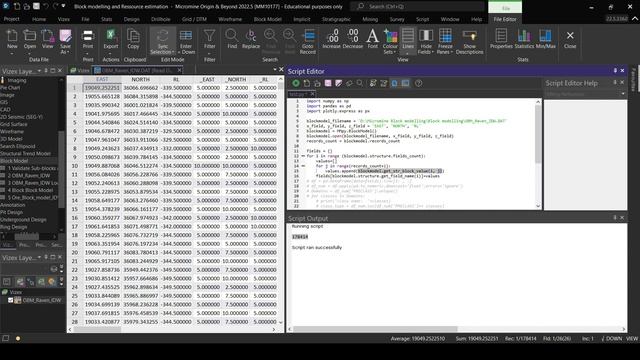Open the Stats ribbon tab
Image resolution: width=640 pixels, height=360 pixels.
pos(107,19)
